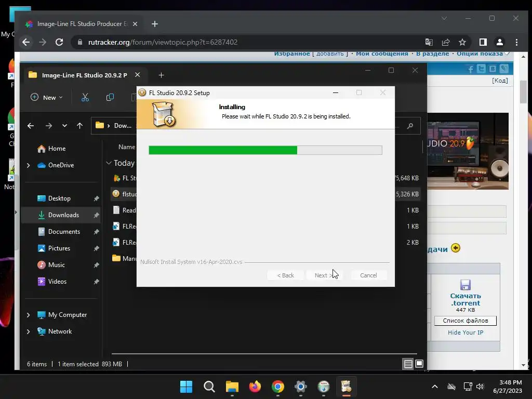Click the Cancel button in FL Studio Setup
Screen dimensions: 532x399
pos(368,275)
